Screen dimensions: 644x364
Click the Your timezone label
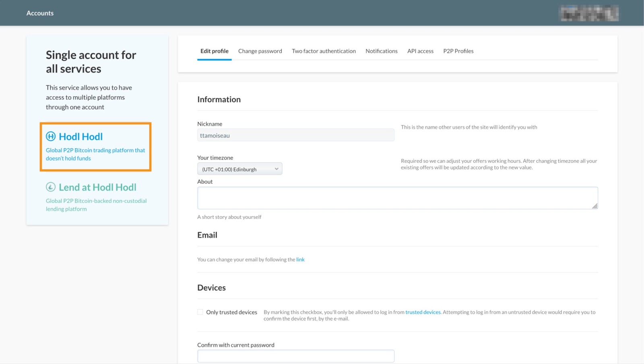point(215,158)
